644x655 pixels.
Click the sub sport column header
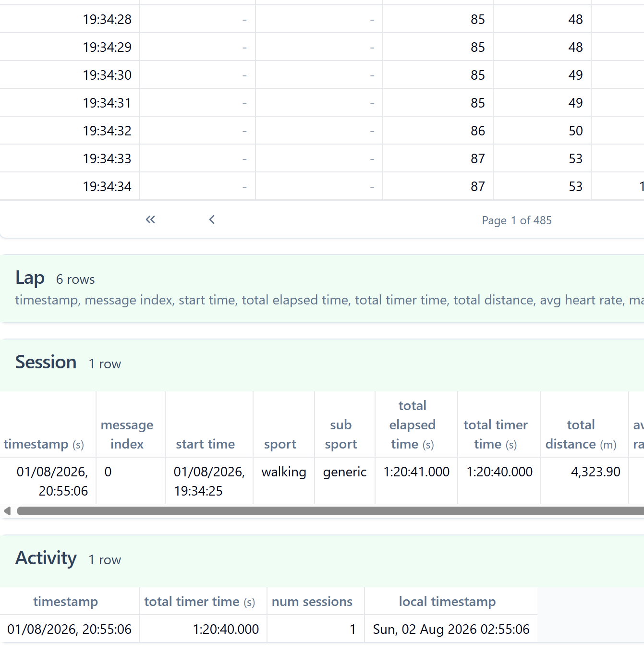coord(341,435)
